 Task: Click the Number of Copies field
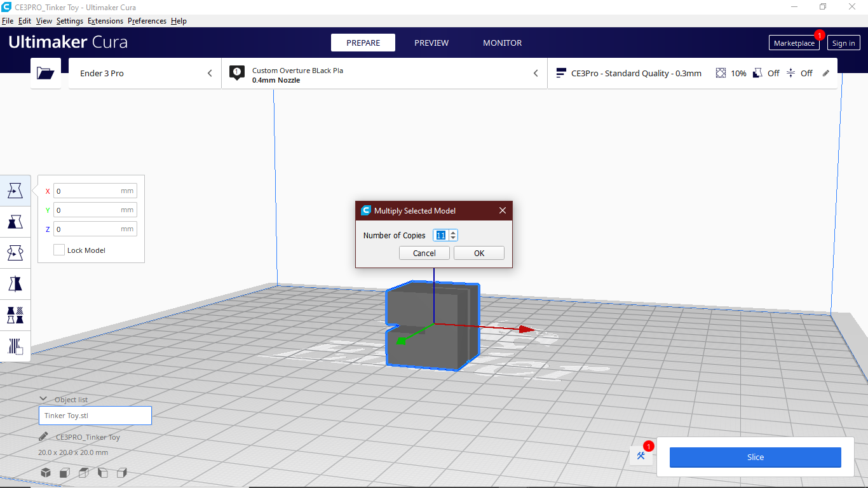[x=441, y=235]
